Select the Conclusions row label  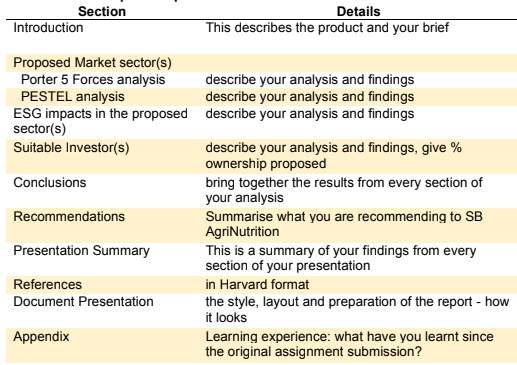click(x=50, y=182)
